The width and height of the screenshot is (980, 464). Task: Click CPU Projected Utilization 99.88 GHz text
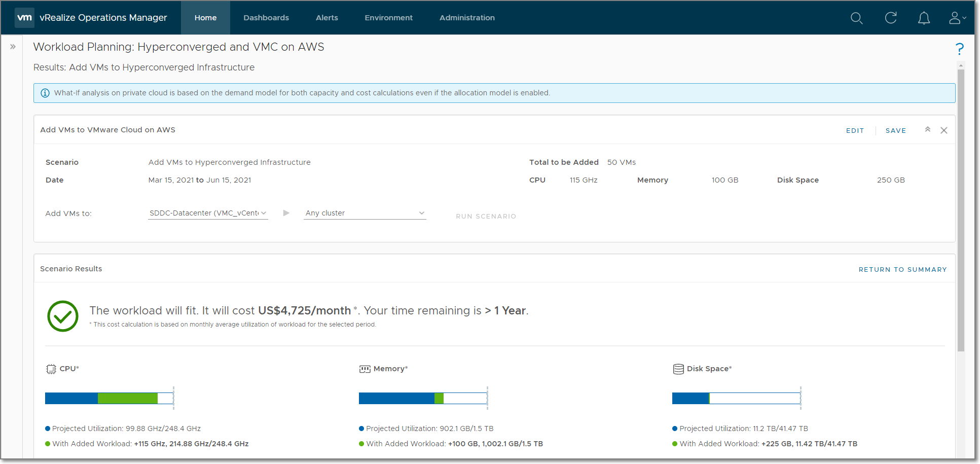pyautogui.click(x=126, y=429)
